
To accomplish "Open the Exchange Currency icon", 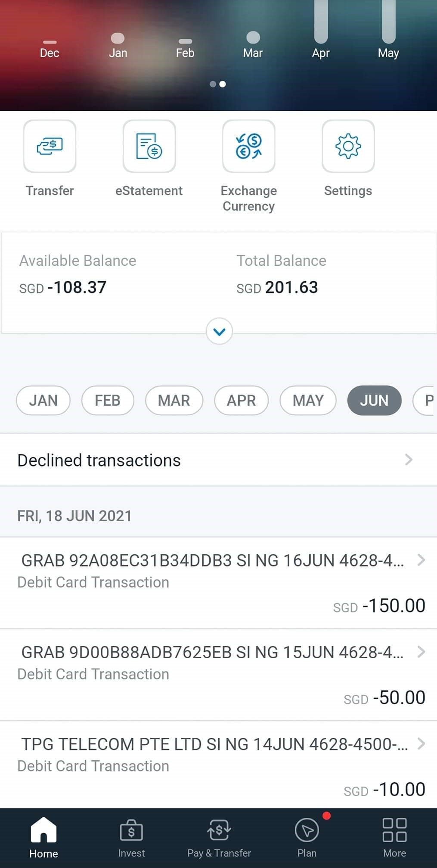I will point(248,146).
